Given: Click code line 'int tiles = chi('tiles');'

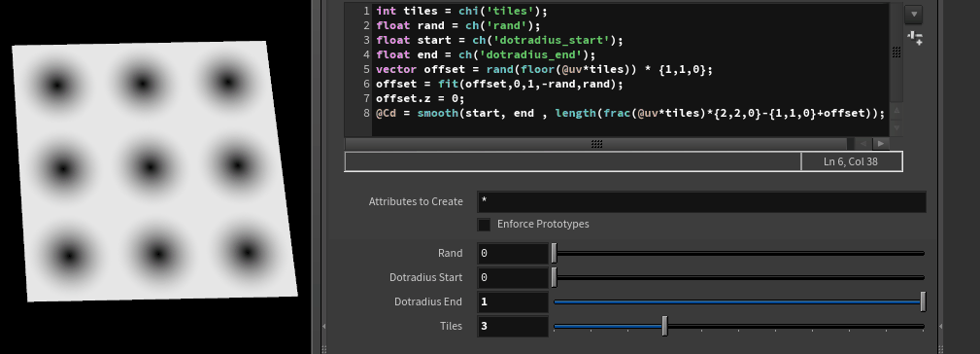Looking at the screenshot, I should coord(462,11).
